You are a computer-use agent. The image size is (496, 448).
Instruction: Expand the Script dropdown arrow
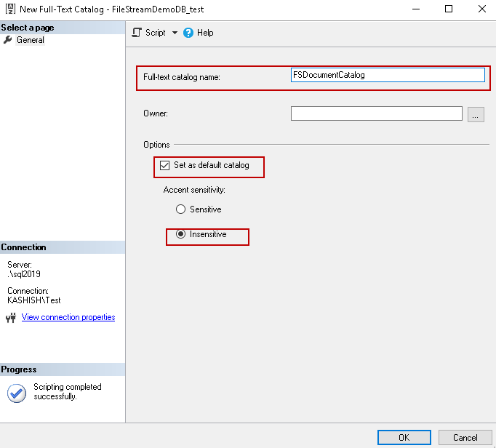[x=175, y=33]
